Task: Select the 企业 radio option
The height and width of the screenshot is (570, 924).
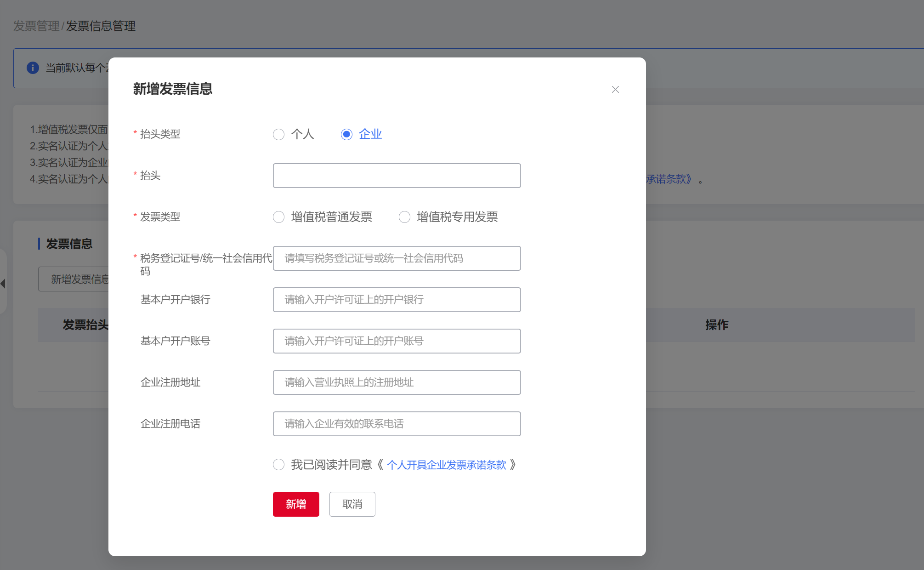Action: 346,134
